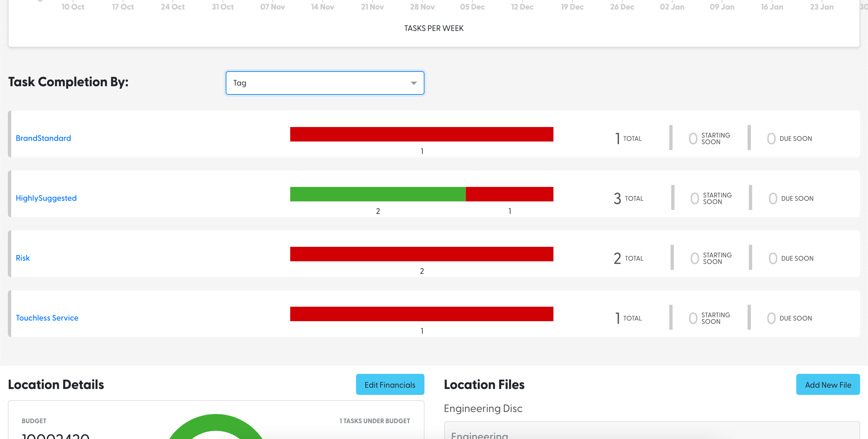868x439 pixels.
Task: Click the 1 TASKS UNDER BUDGET label
Action: [x=375, y=421]
